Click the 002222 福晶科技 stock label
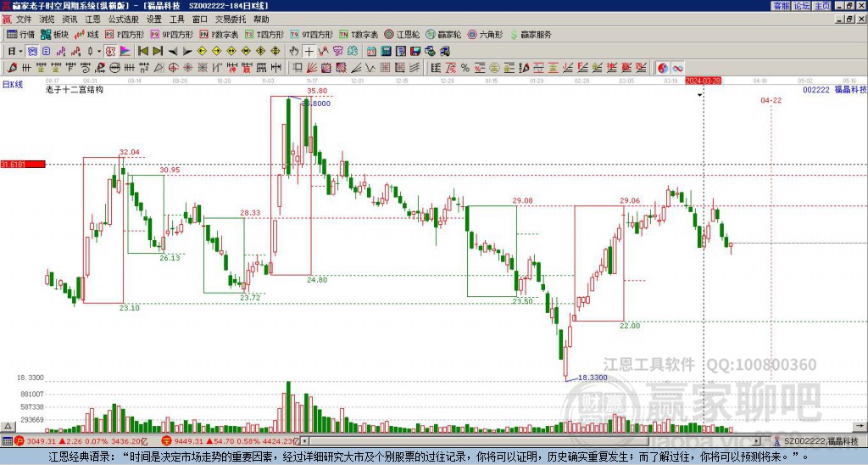This screenshot has height=465, width=868. point(835,89)
